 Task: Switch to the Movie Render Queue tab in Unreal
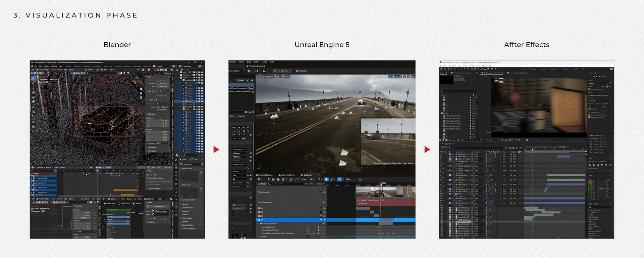click(287, 175)
